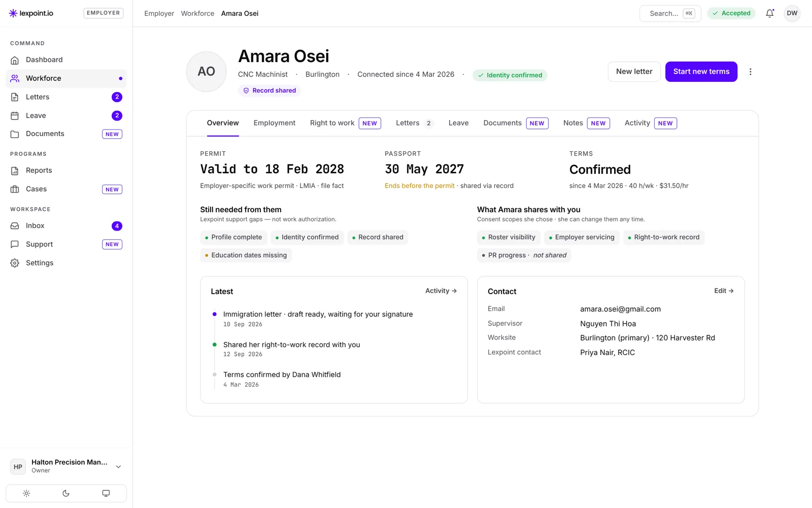Open the three-dot more options menu
Viewport: 812px width, 508px height.
coord(750,72)
